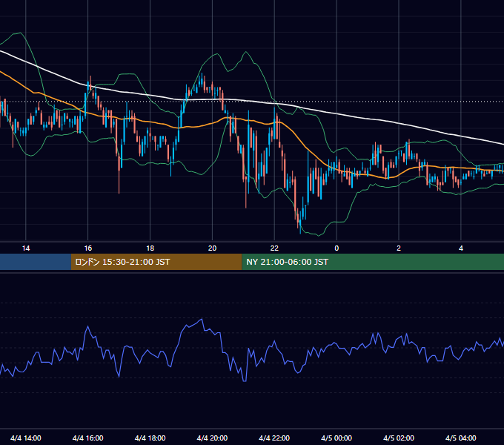Screen dimensions: 504x445
Task: Click the 0 hour axis label
Action: point(336,248)
